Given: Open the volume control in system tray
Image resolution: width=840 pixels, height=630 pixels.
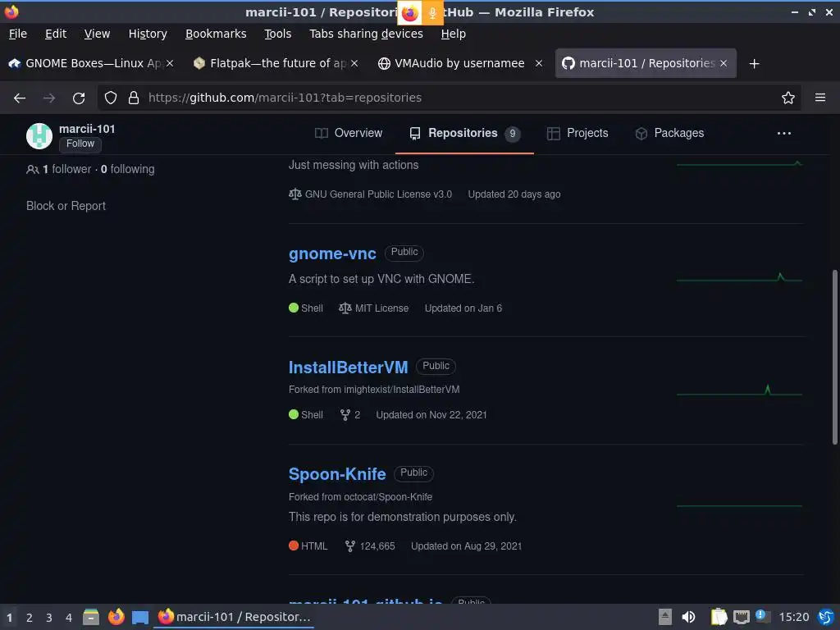Looking at the screenshot, I should (688, 617).
